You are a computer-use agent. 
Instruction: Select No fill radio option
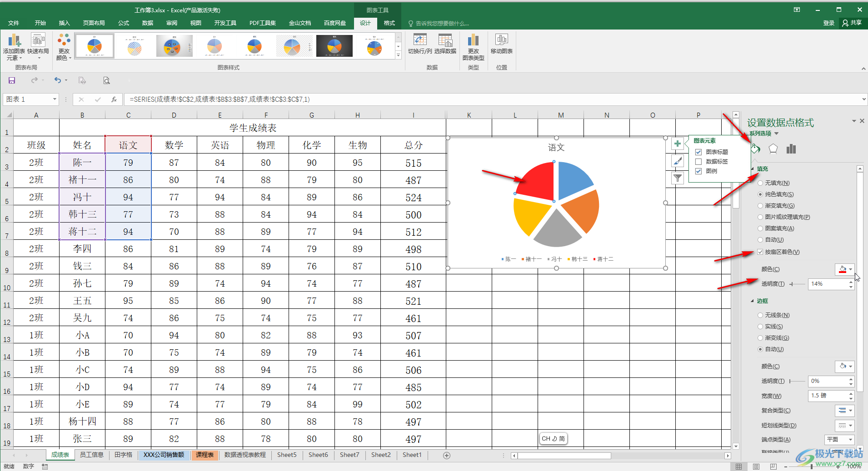click(760, 183)
